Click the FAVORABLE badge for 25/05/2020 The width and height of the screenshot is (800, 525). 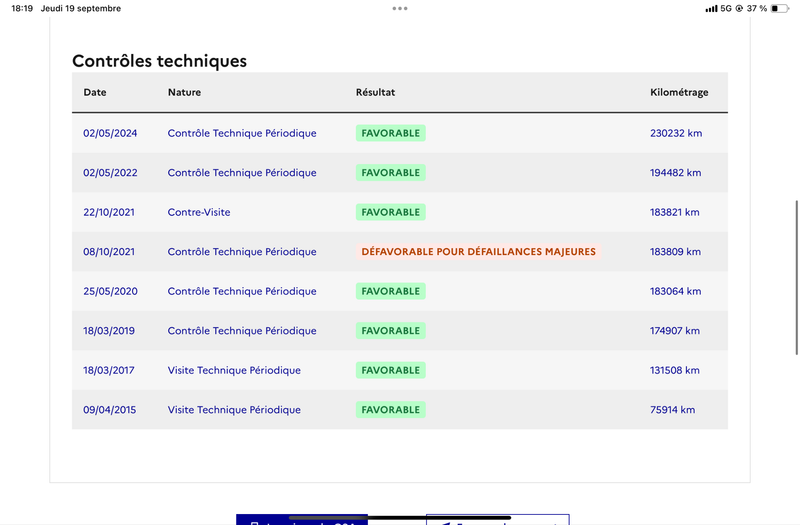(391, 291)
